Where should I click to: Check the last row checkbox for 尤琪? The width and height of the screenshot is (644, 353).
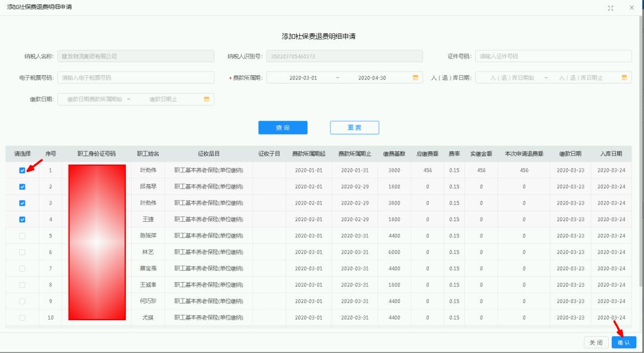pos(21,317)
